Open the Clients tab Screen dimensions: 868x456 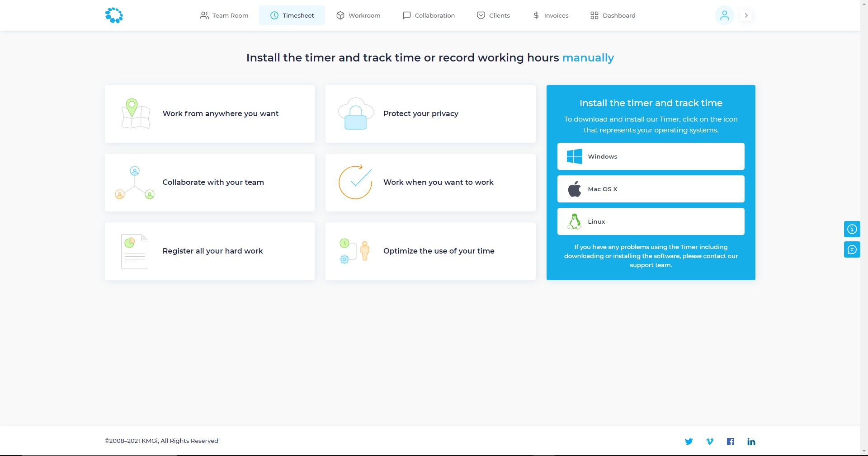[493, 15]
